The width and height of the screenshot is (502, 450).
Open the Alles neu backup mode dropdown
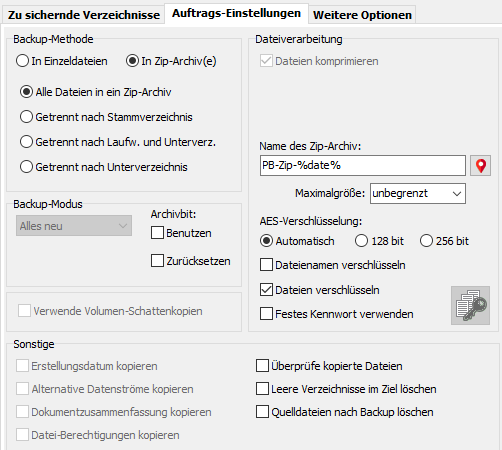74,226
